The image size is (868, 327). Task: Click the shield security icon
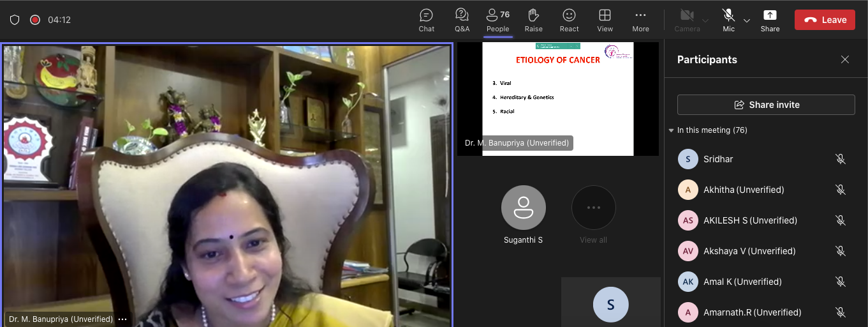(x=15, y=20)
